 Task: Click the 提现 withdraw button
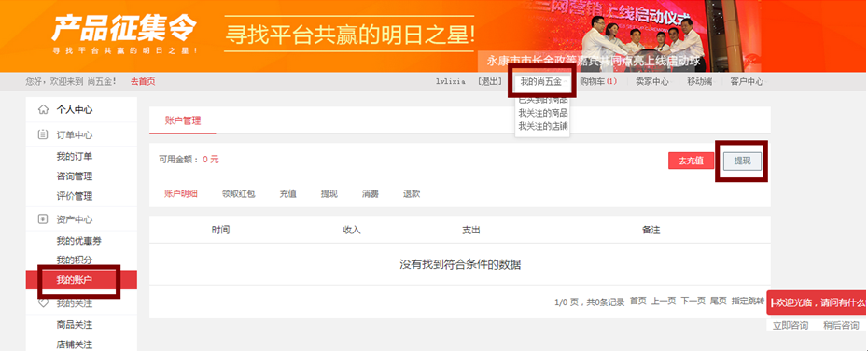[x=742, y=161]
